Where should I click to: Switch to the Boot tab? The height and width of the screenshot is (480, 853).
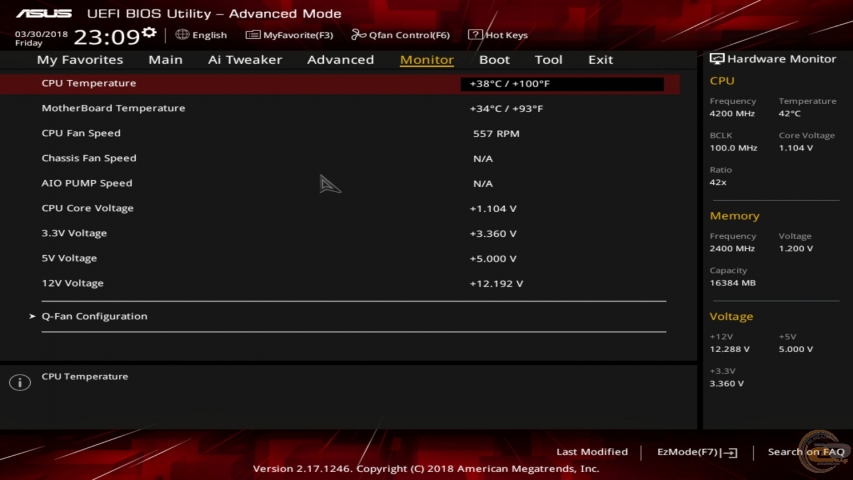coord(495,60)
